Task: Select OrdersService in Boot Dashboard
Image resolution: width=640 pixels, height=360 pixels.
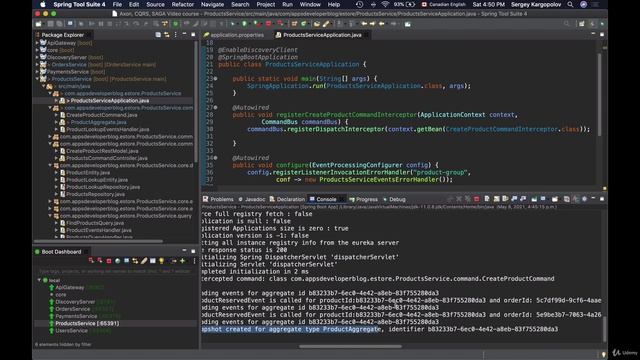Action: pyautogui.click(x=73, y=309)
